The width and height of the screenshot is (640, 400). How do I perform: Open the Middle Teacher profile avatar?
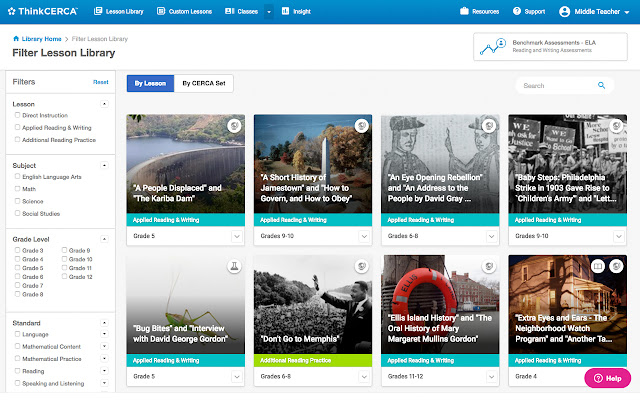(566, 11)
